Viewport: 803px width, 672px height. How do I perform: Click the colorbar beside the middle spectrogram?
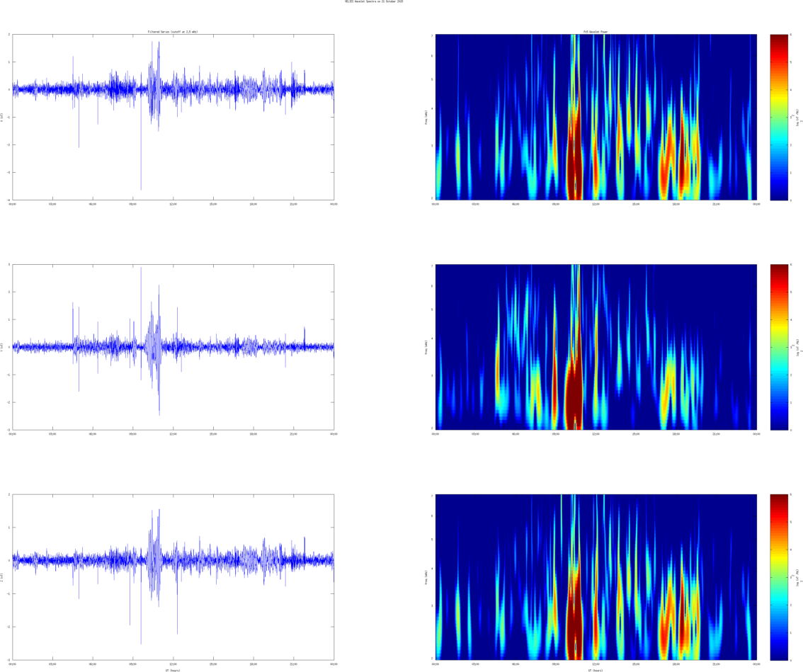pos(779,347)
